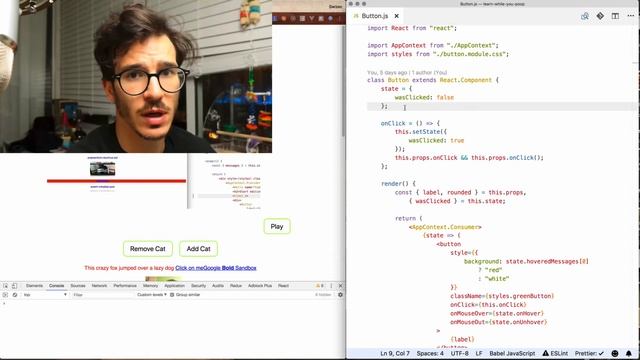Select DevTools inspect element icon
This screenshot has height=360, width=640.
pos(5,286)
